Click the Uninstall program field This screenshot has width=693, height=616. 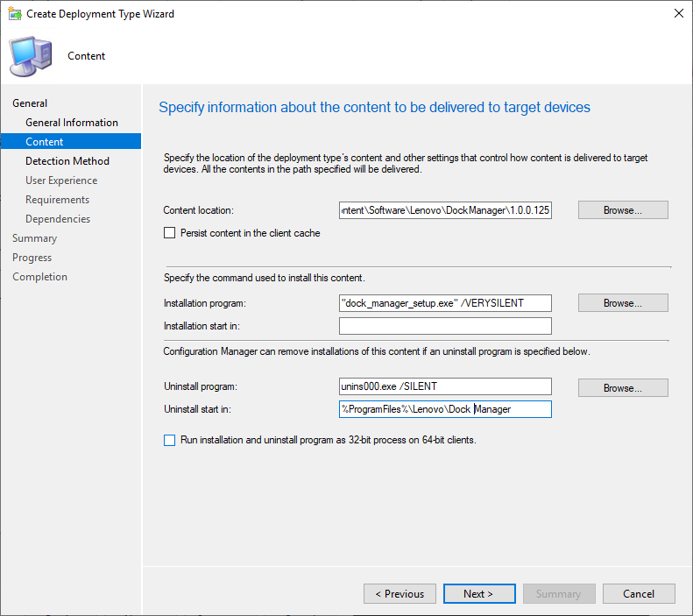pos(445,386)
